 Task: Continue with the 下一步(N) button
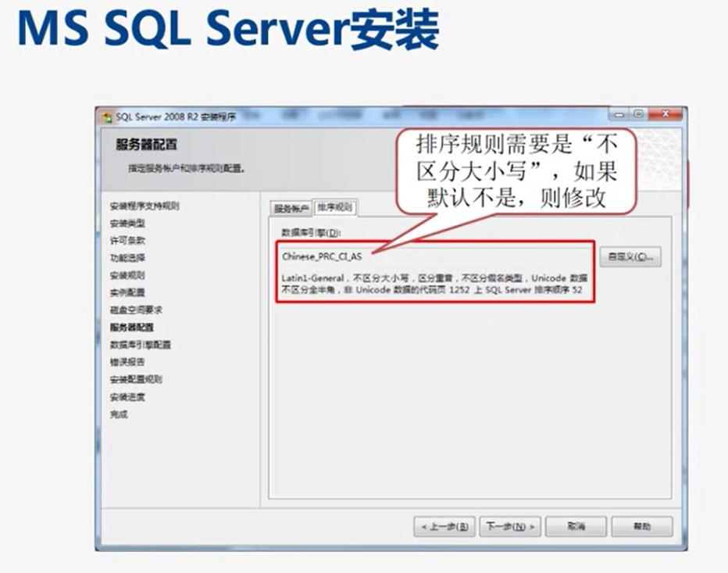pos(510,526)
